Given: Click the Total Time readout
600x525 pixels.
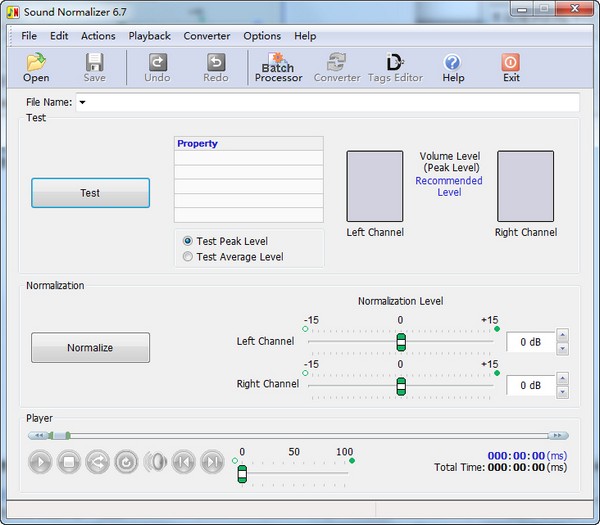Looking at the screenshot, I should (501, 467).
